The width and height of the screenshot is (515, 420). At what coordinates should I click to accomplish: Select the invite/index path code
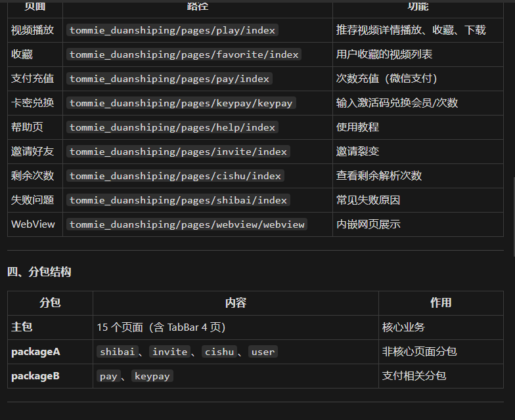click(x=178, y=152)
